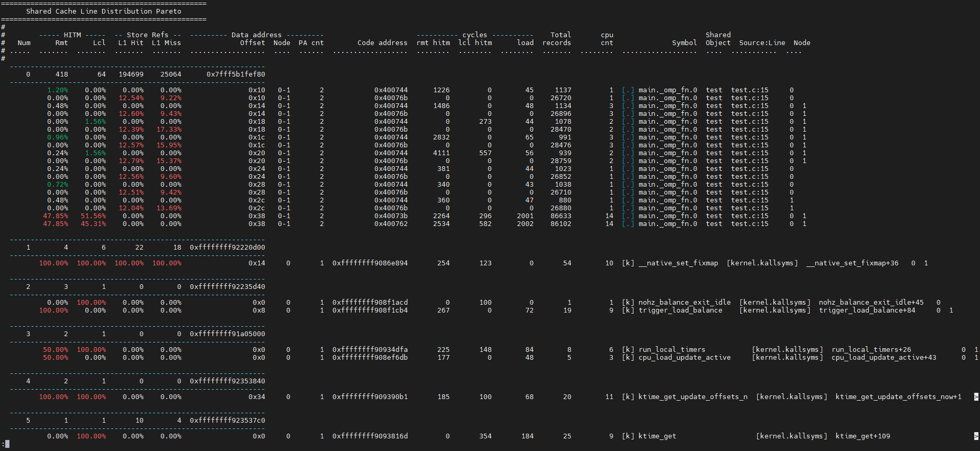The height and width of the screenshot is (451, 980).
Task: Click the 'L1 Miss' column header
Action: 167,43
